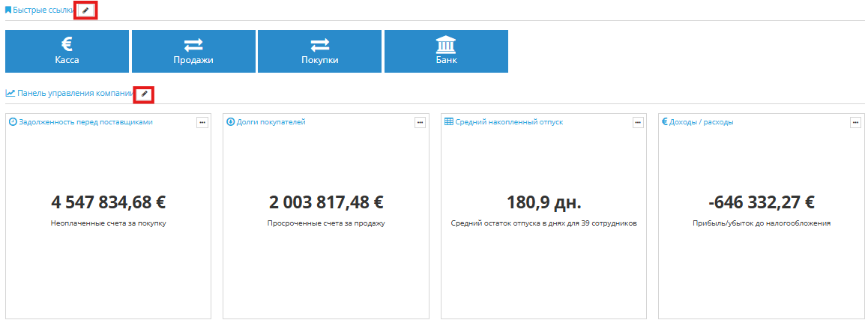Click the 180,9 дн. vacation value

pos(543,202)
